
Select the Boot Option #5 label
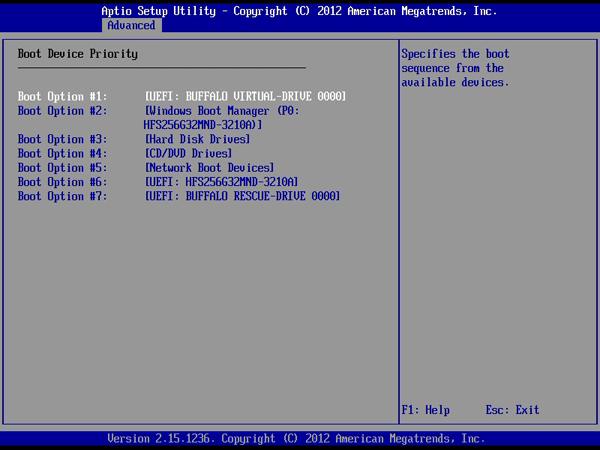coord(62,168)
